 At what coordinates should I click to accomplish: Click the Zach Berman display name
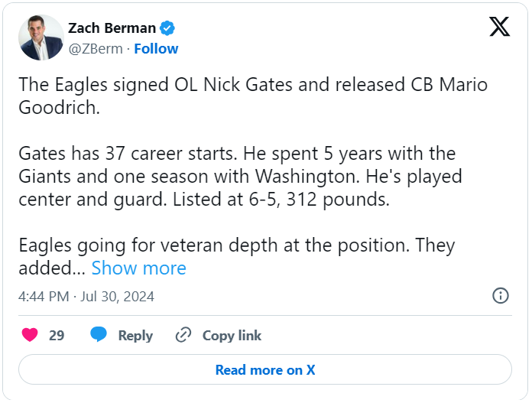112,28
